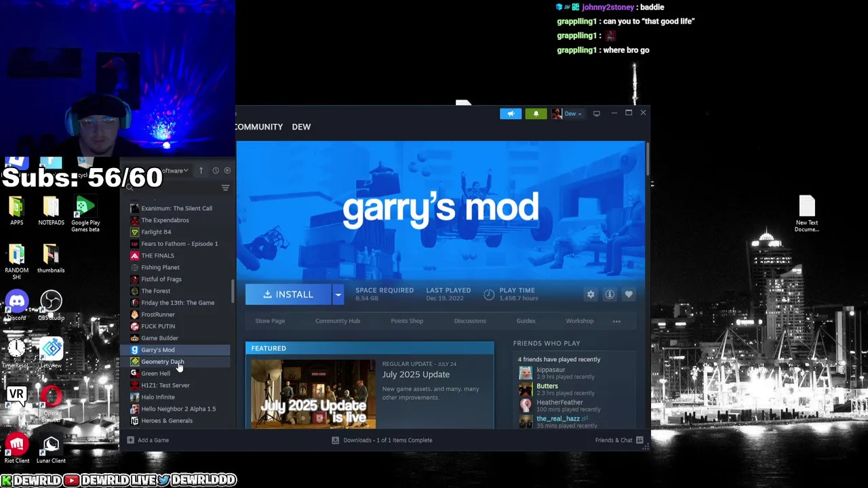Viewport: 868px width, 488px height.
Task: Go to the Store Page tab
Action: [x=270, y=321]
